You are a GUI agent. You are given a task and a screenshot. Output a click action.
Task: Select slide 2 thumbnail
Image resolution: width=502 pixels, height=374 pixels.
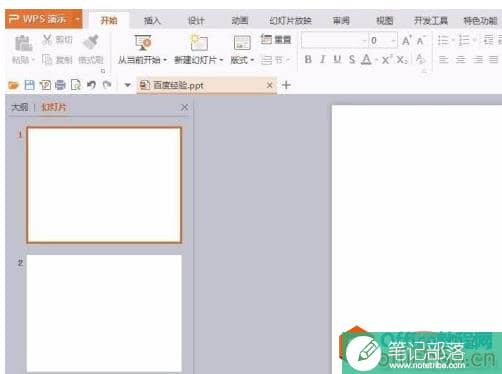coord(104,313)
